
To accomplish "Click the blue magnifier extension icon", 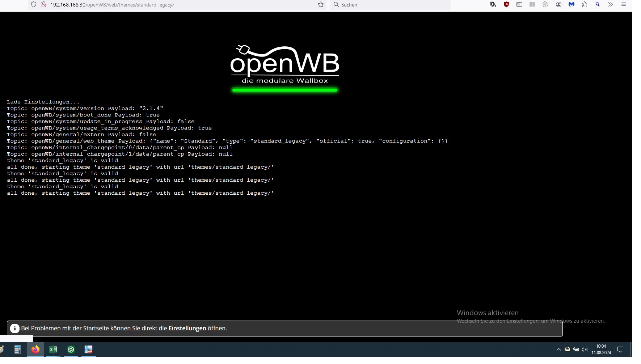I will click(598, 5).
